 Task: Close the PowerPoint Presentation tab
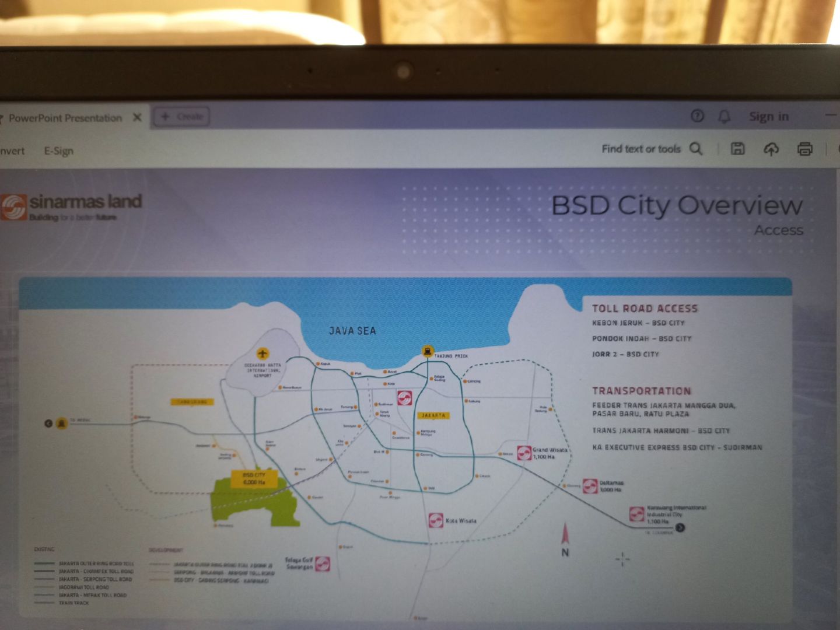tap(137, 117)
